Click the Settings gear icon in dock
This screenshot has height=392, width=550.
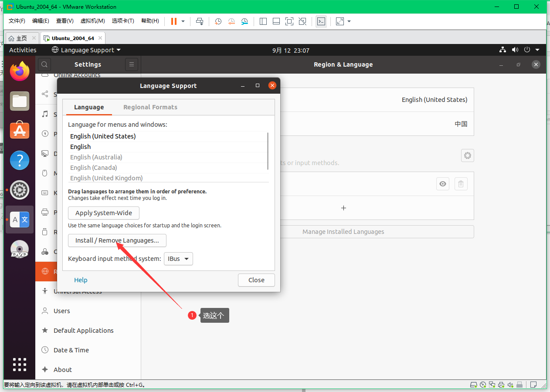coord(20,190)
